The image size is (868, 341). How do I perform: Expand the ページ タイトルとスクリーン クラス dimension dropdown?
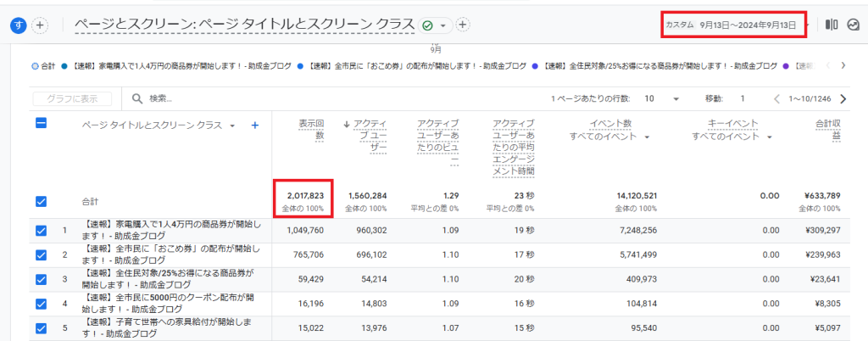pos(232,126)
